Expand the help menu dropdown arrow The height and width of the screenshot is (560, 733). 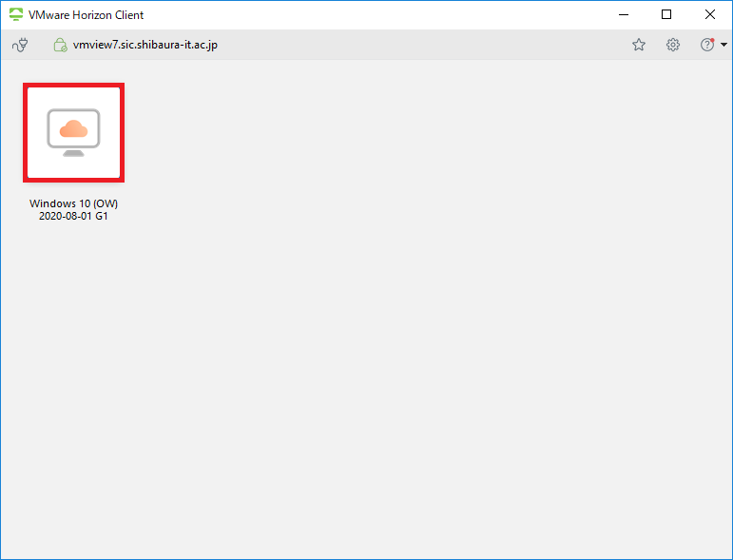point(723,45)
